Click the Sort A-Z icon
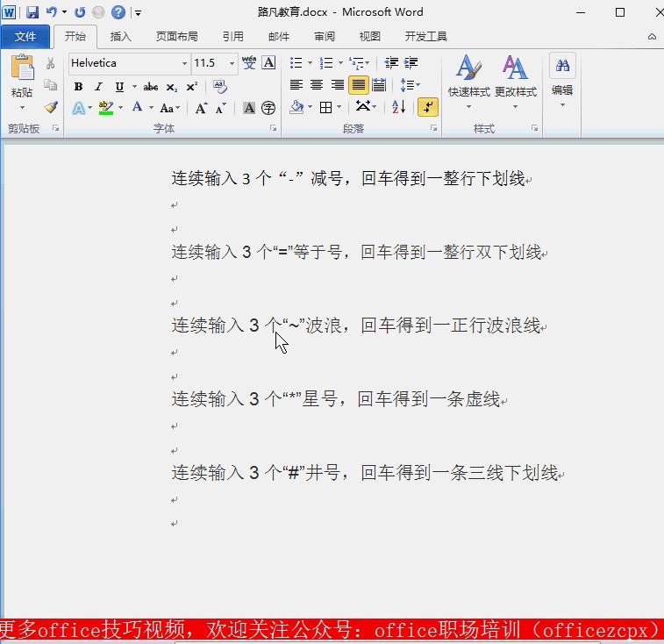 pyautogui.click(x=399, y=107)
